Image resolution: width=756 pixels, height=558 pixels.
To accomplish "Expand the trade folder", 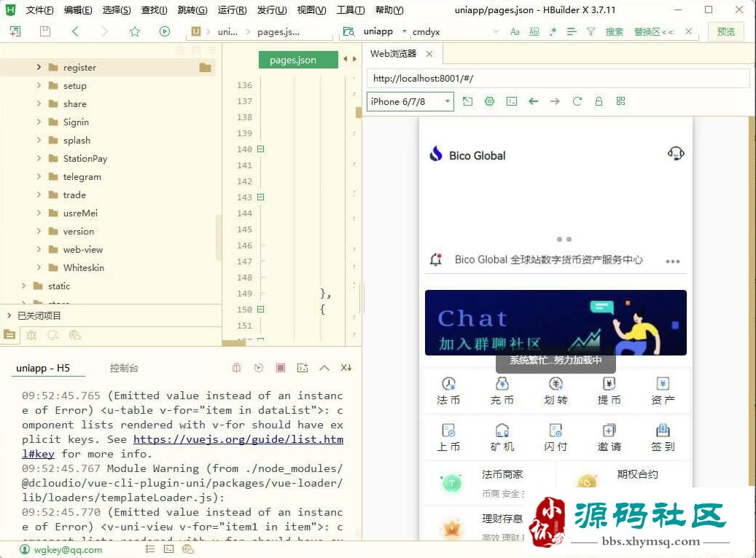I will click(x=39, y=194).
